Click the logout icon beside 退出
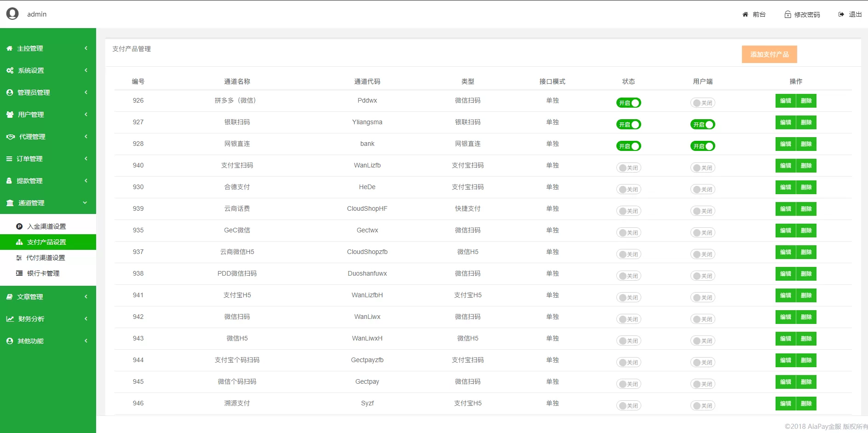This screenshot has height=433, width=868. (841, 14)
